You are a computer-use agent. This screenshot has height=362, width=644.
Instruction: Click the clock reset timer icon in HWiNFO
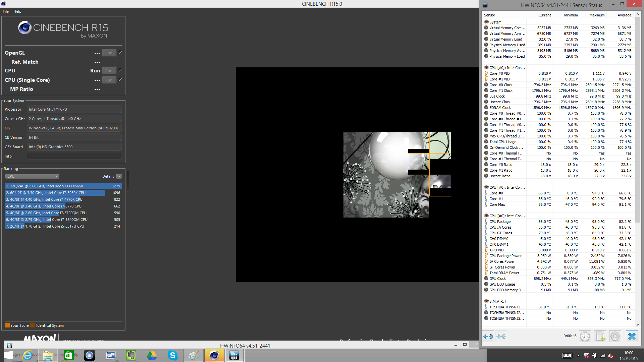click(585, 336)
